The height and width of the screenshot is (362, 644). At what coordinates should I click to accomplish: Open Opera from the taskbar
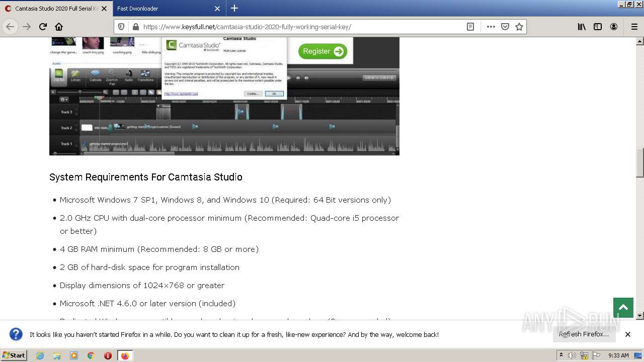tap(108, 355)
